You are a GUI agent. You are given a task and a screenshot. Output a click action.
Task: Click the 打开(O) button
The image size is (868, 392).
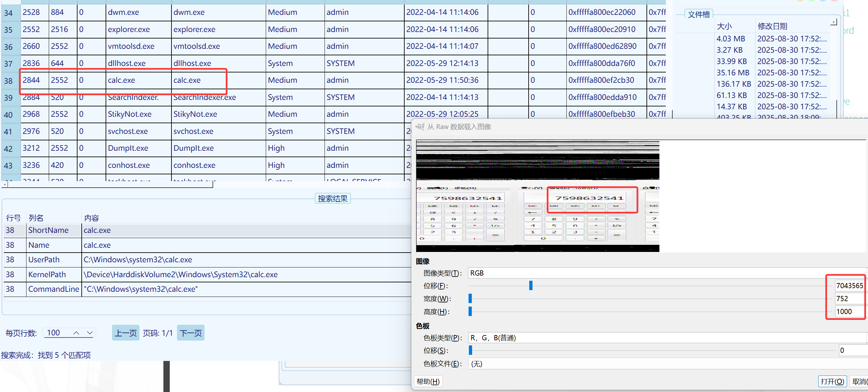pyautogui.click(x=832, y=381)
